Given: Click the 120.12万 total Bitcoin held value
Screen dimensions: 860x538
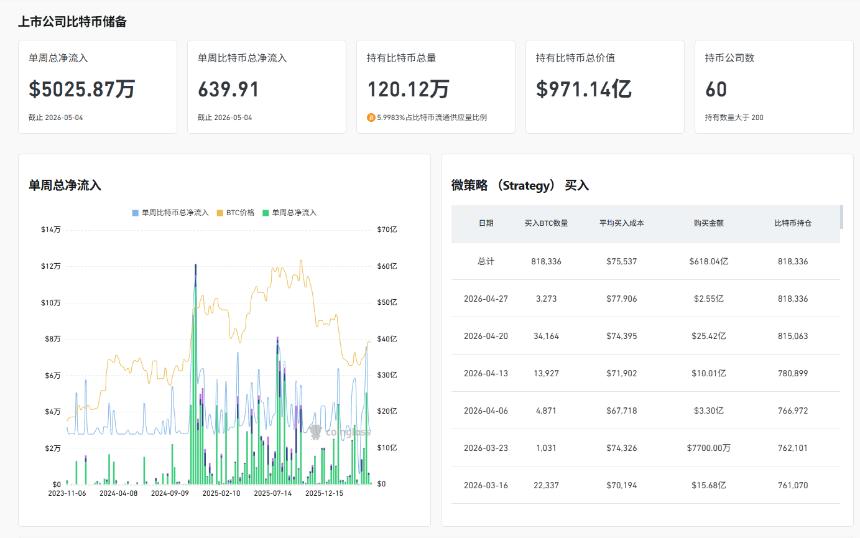Looking at the screenshot, I should (408, 89).
